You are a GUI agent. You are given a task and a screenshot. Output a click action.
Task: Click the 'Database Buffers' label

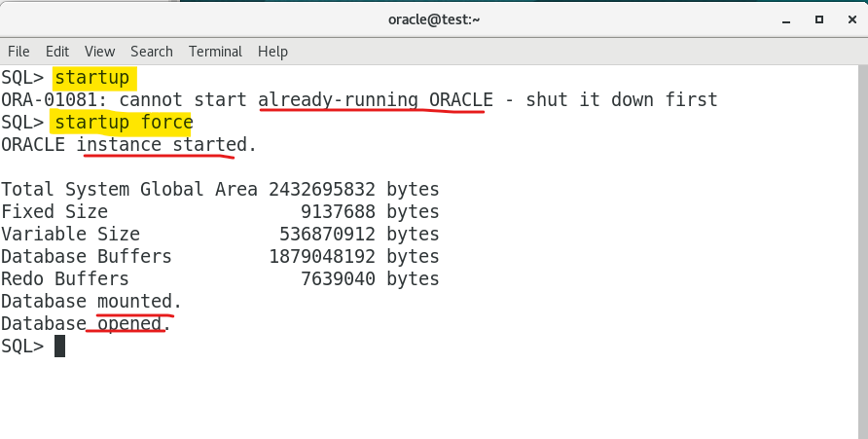pyautogui.click(x=87, y=256)
